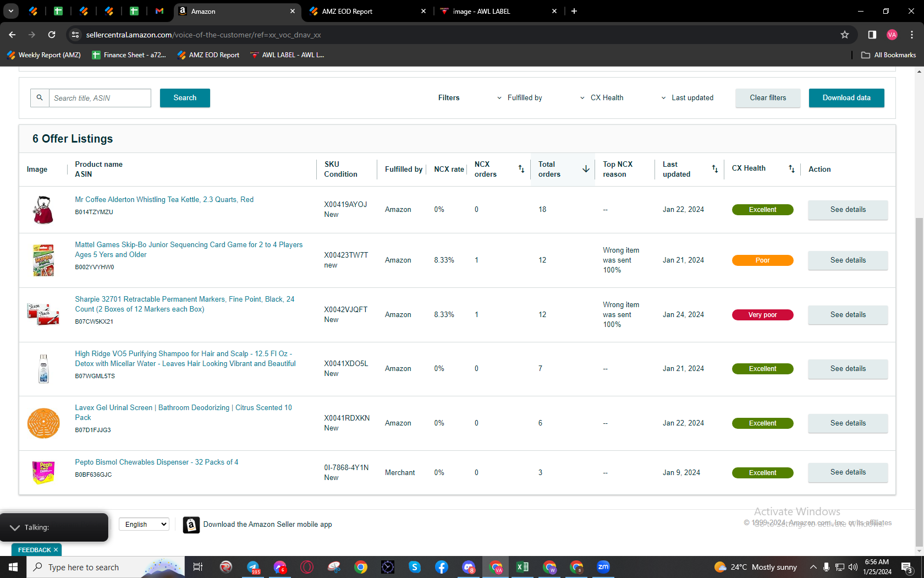This screenshot has height=578, width=924.
Task: Click the teal Search button
Action: [x=185, y=98]
